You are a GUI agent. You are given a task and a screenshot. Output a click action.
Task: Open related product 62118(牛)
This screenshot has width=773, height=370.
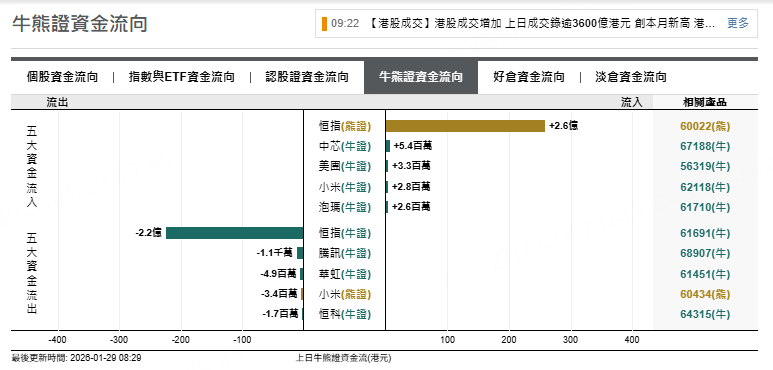click(x=705, y=187)
